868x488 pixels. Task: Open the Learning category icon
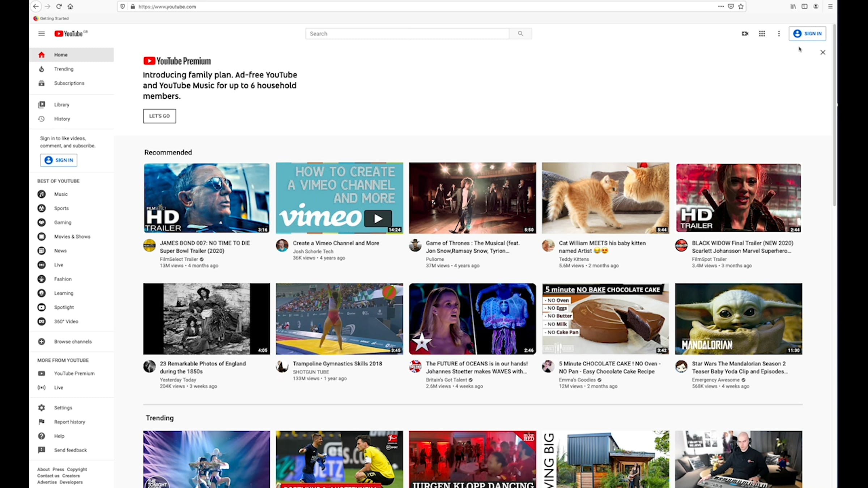(x=42, y=293)
